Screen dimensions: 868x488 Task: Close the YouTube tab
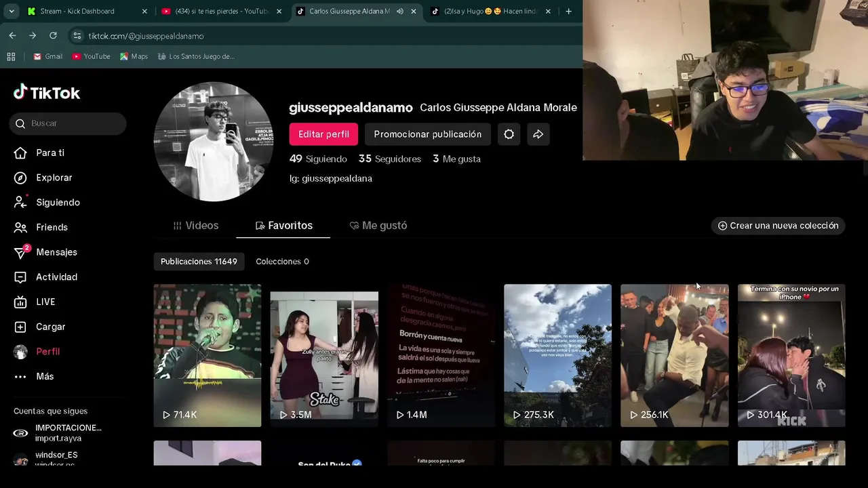point(280,12)
